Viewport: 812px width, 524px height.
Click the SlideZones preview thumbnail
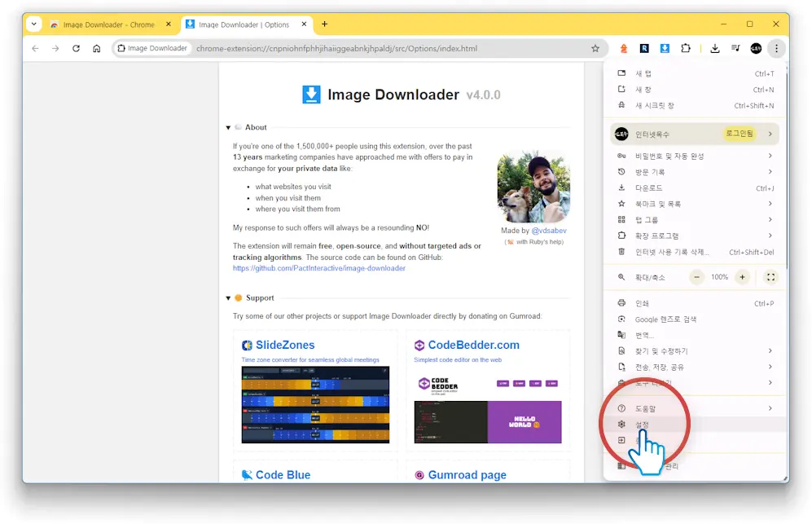pyautogui.click(x=315, y=404)
